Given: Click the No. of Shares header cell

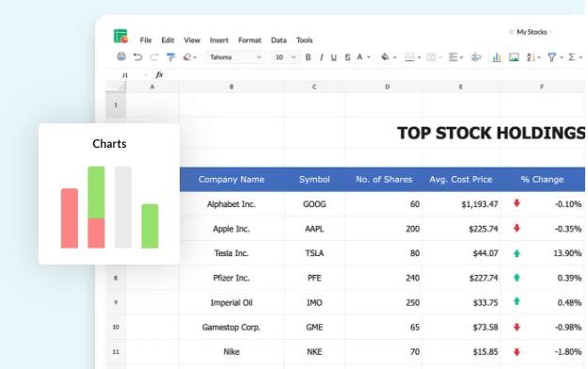Looking at the screenshot, I should tap(384, 180).
